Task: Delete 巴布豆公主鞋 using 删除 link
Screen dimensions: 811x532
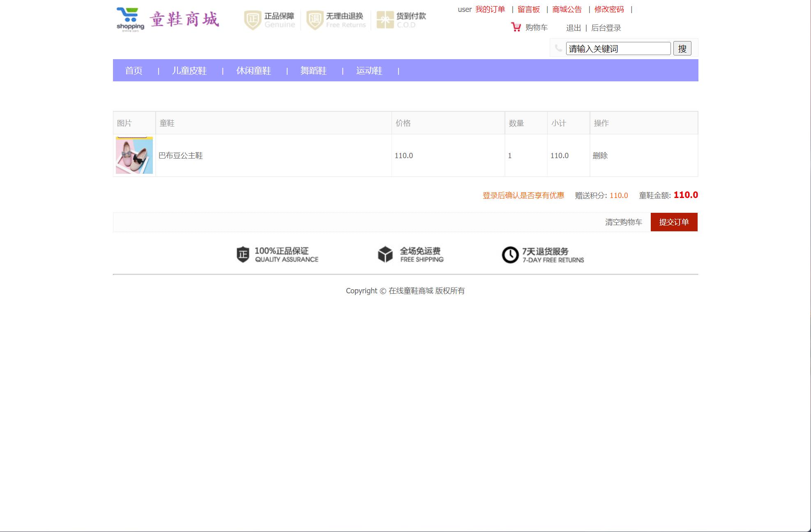Action: pos(600,155)
